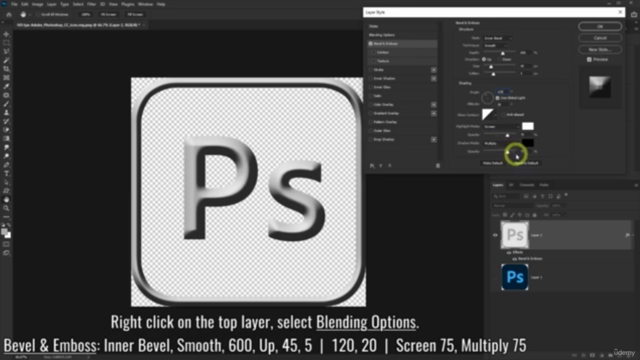The image size is (640, 360).
Task: Toggle Bevel & Emboss effect visibility in Layers
Action: (x=514, y=259)
